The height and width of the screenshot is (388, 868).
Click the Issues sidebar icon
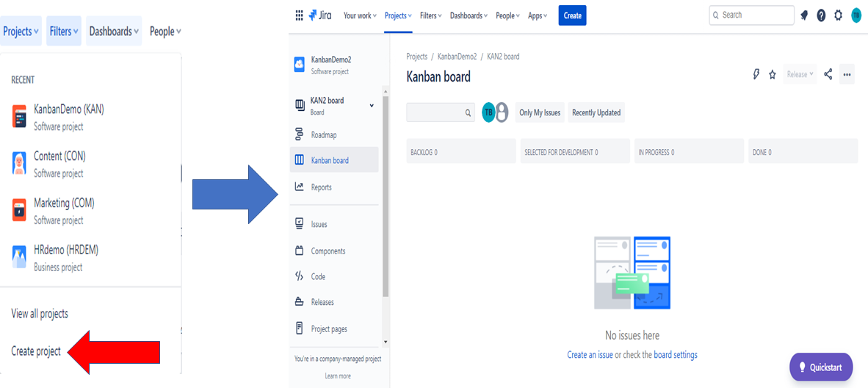[x=300, y=224]
